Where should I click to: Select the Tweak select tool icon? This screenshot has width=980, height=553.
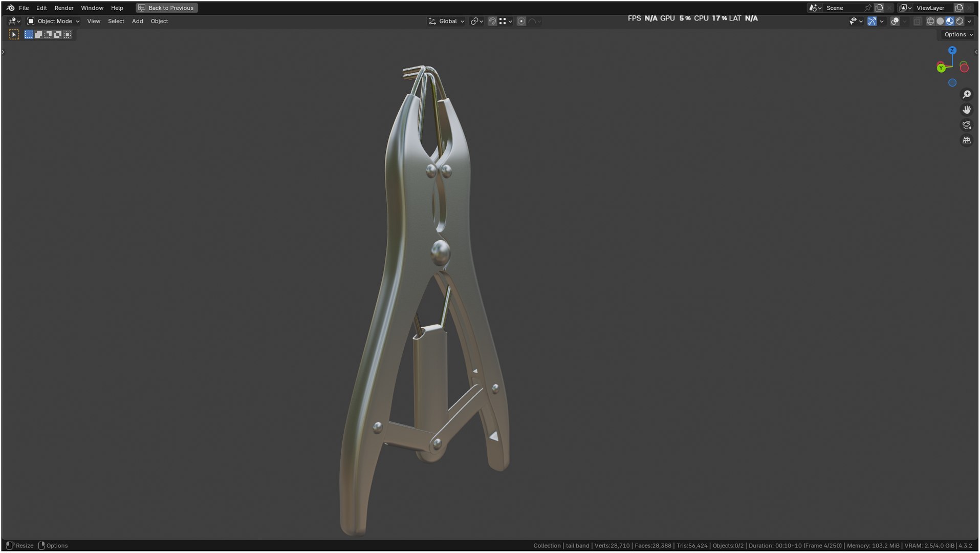pos(14,34)
